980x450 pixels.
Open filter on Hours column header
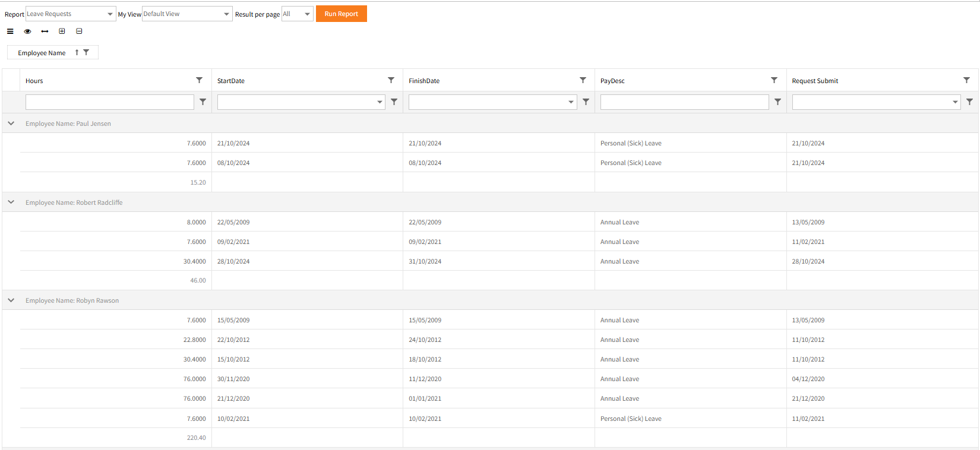click(x=199, y=80)
